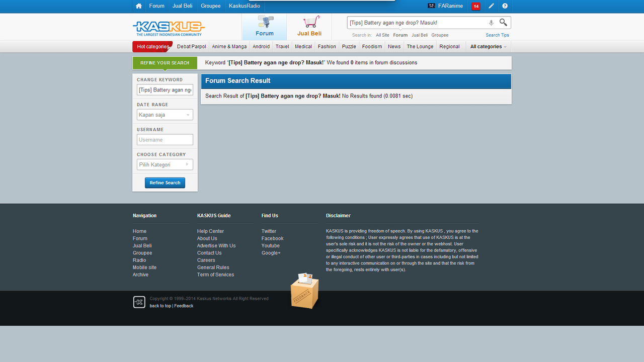Open the News category
644x362 pixels.
pos(394,47)
